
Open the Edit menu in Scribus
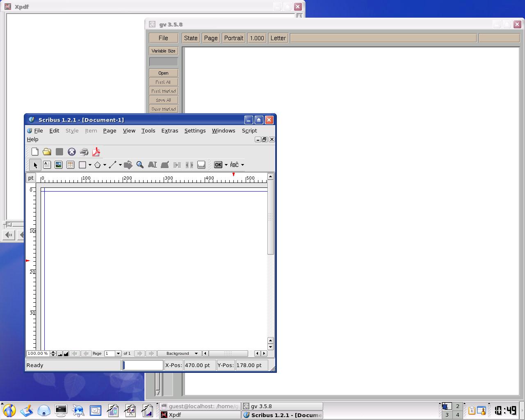[x=54, y=131]
